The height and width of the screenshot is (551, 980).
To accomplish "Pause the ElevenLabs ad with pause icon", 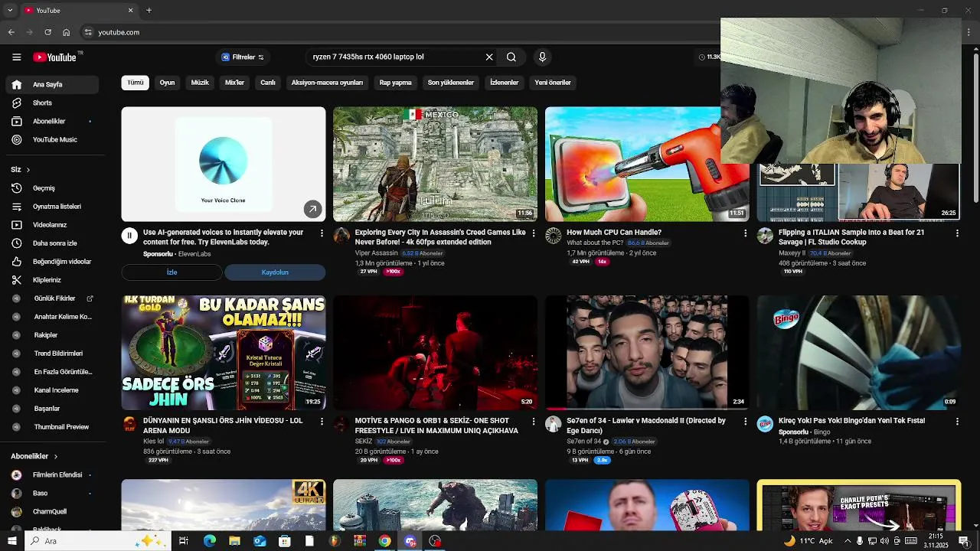I will pos(129,236).
